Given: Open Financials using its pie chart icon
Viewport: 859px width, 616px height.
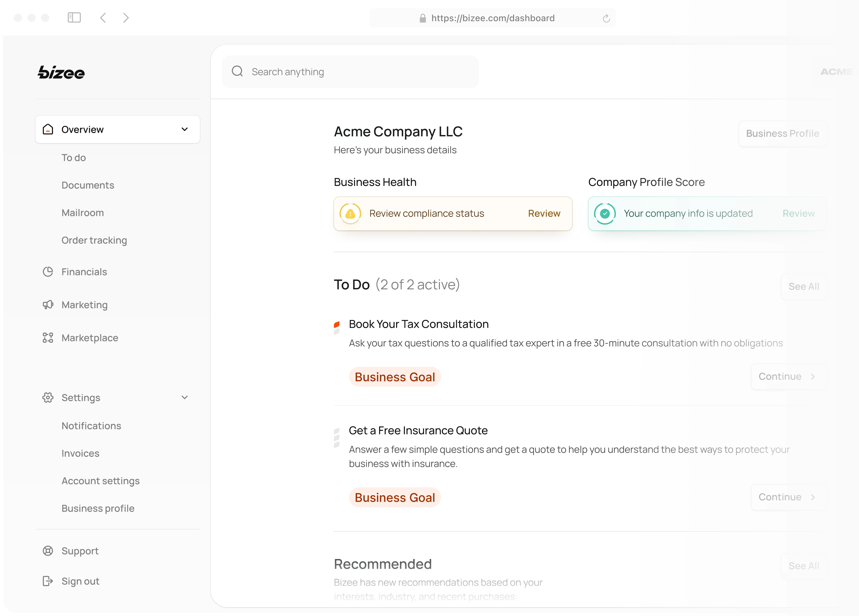Looking at the screenshot, I should click(48, 272).
